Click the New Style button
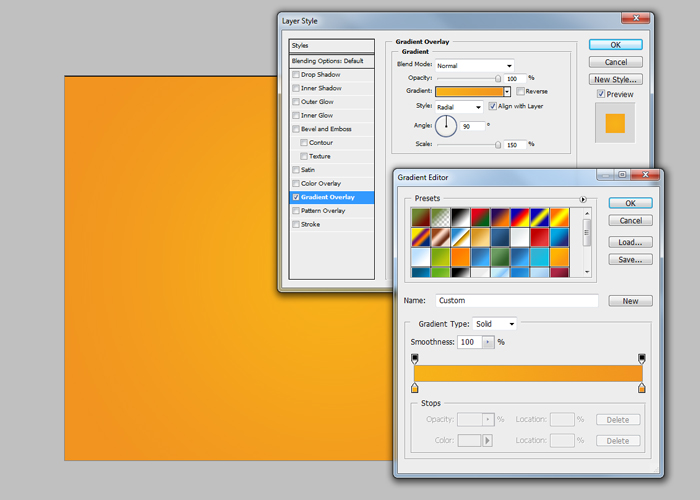This screenshot has height=500, width=700. pyautogui.click(x=615, y=79)
